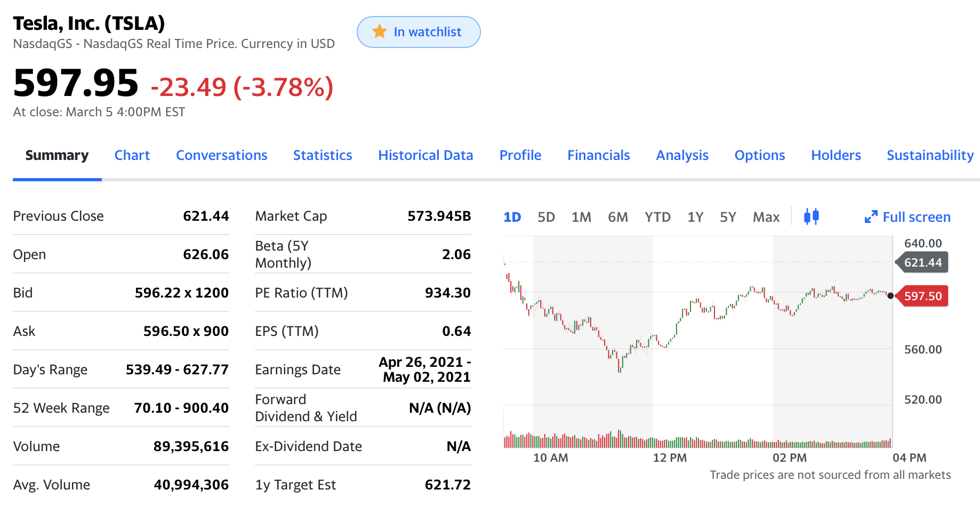Toggle the In watchlist button
The image size is (980, 514).
(x=419, y=32)
